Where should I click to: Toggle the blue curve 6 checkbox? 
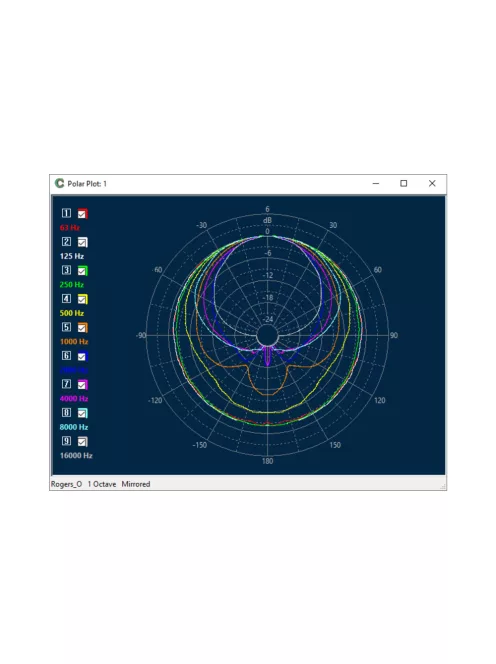(82, 357)
